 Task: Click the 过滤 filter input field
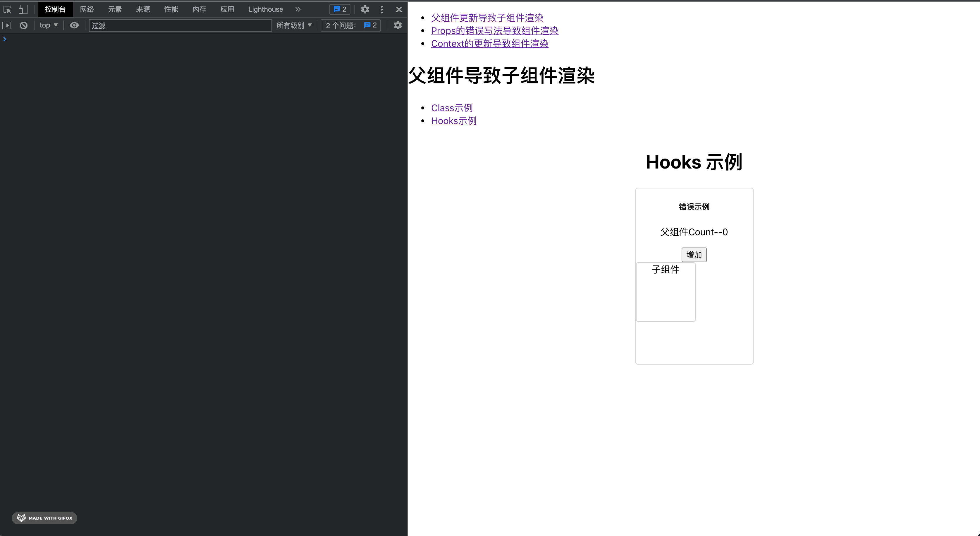(x=180, y=25)
